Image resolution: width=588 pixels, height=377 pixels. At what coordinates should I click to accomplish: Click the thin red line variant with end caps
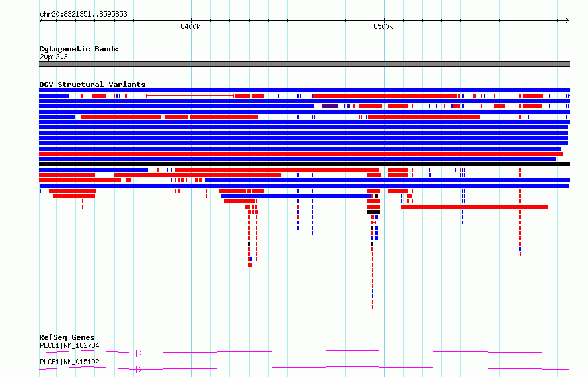(190, 96)
